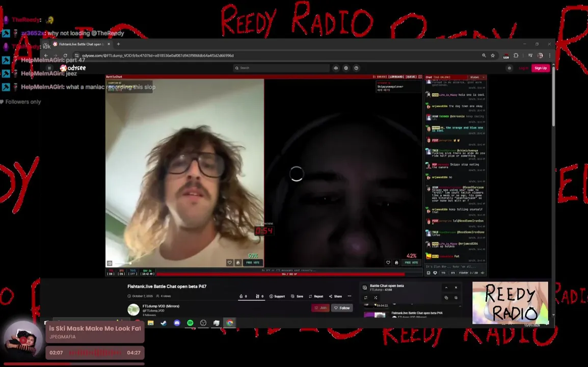
Task: Cast FREE VOTE for right contestant
Action: coord(411,263)
